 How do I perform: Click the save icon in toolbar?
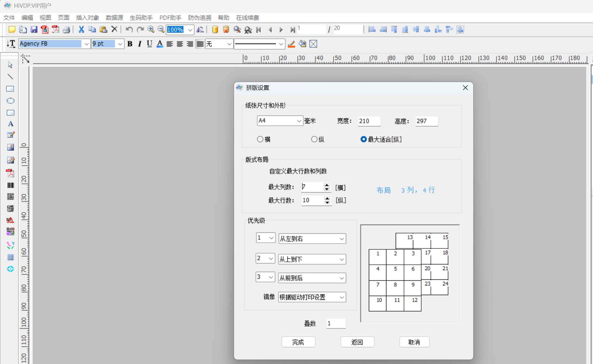click(x=34, y=30)
